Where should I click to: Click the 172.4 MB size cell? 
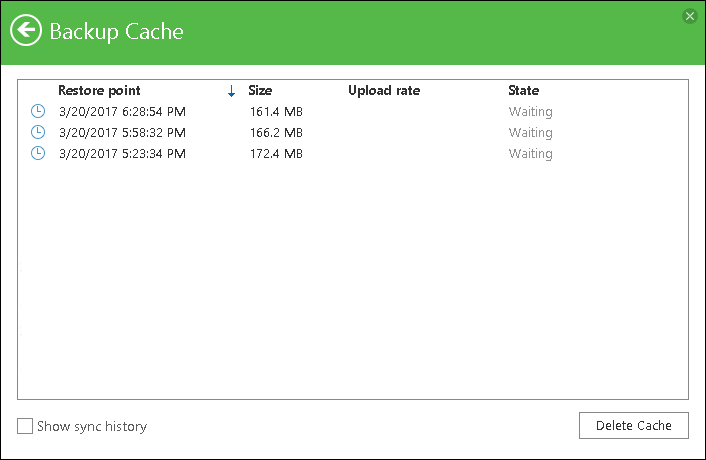pos(276,154)
